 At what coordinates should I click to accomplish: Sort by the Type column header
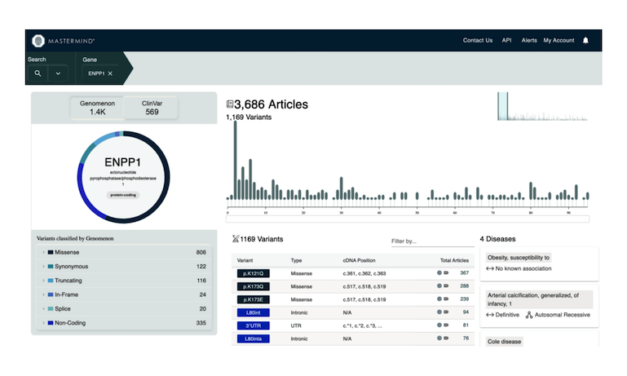pos(296,260)
